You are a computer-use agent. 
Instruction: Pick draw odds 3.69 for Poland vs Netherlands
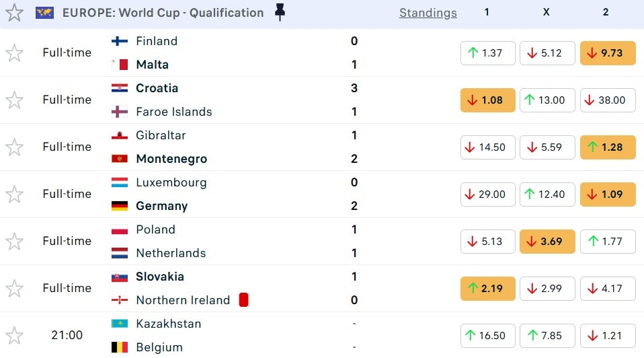(547, 242)
